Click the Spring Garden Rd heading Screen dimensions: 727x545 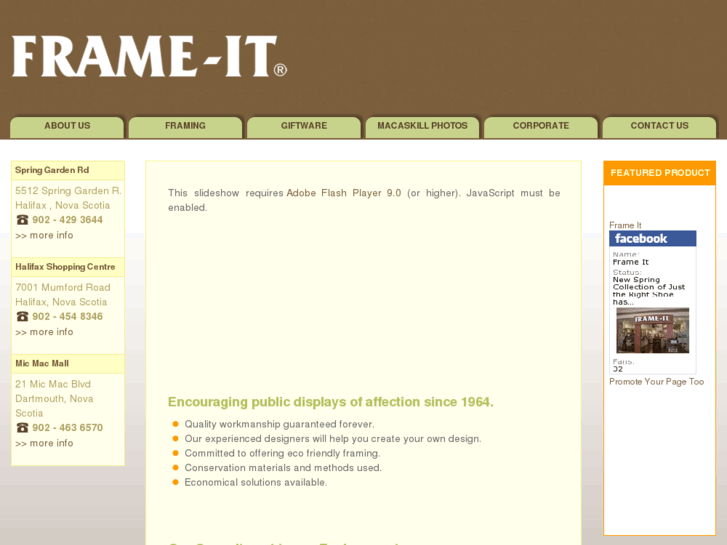click(52, 170)
